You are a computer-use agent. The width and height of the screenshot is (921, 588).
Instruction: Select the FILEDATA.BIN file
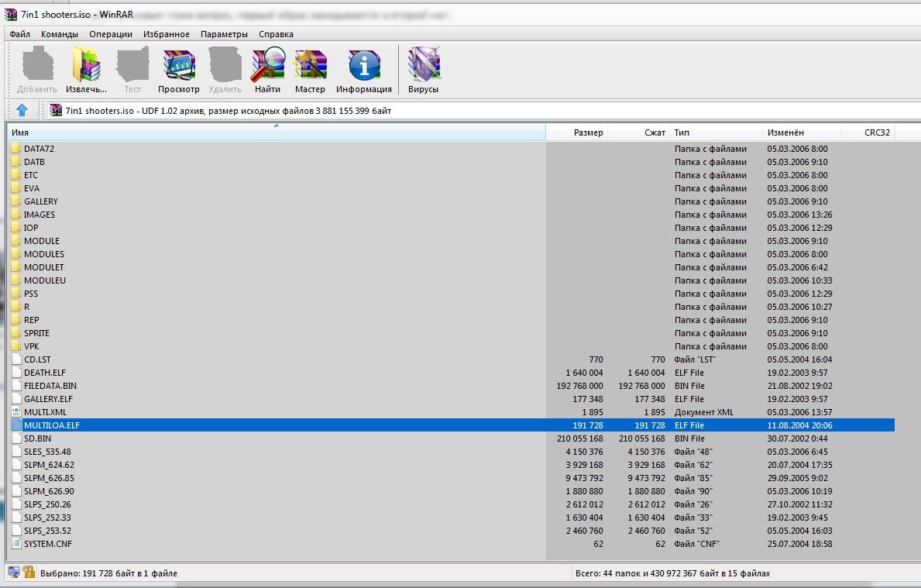50,386
